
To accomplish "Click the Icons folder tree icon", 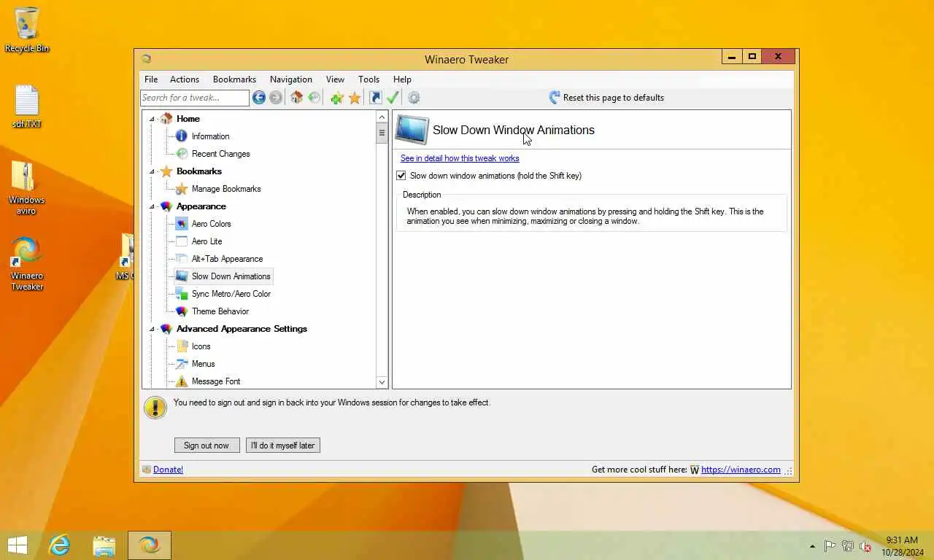I will point(182,346).
